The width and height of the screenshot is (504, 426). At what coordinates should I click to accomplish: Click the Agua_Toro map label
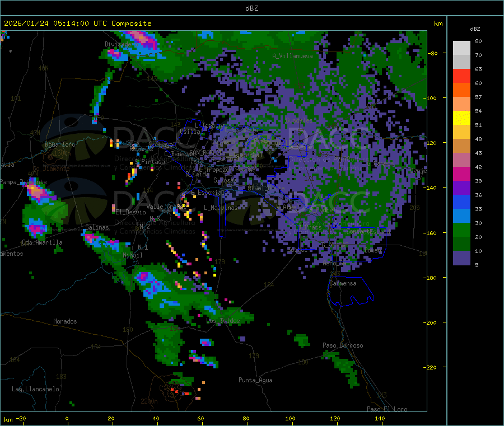coord(60,144)
